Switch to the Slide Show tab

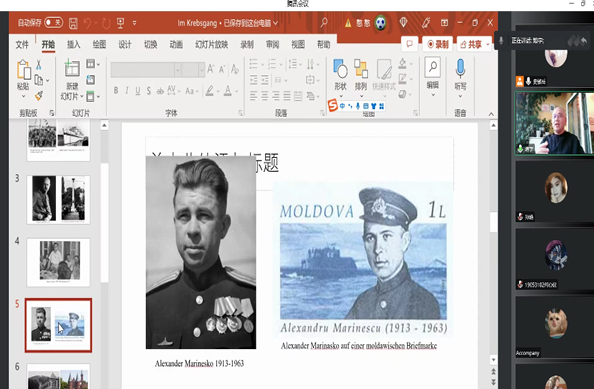point(211,44)
